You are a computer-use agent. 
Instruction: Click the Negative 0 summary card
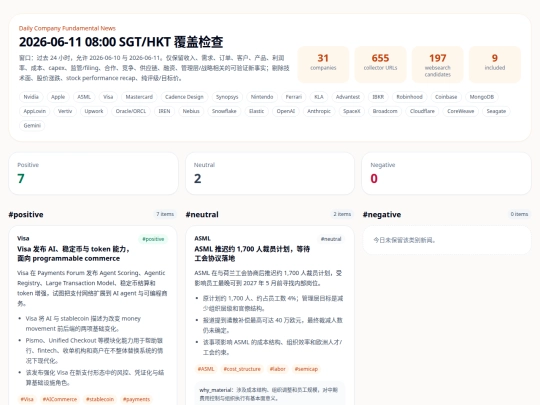[446, 174]
